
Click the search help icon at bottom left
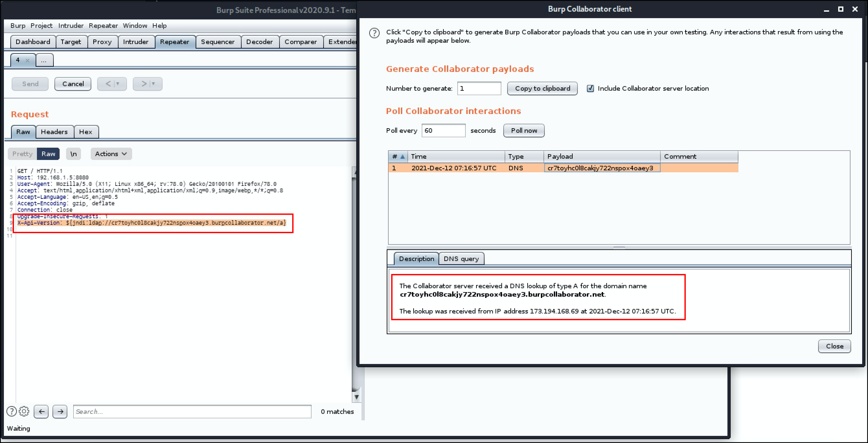[x=11, y=411]
